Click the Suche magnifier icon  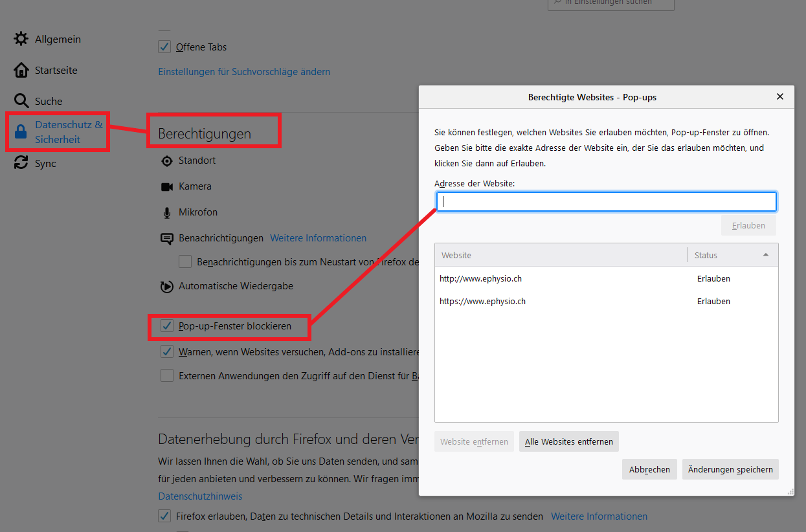click(21, 101)
